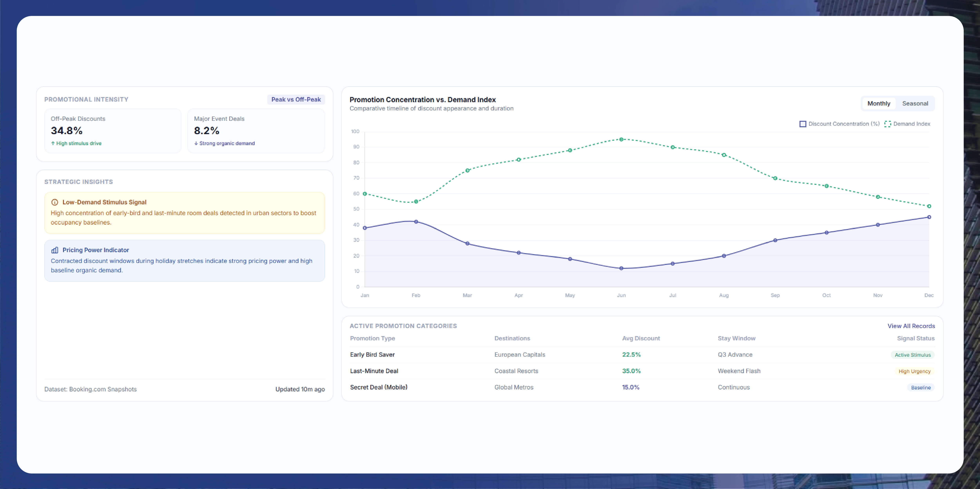This screenshot has height=489, width=980.
Task: Select the Low-Demand Stimulus Signal insight card
Action: pyautogui.click(x=185, y=213)
